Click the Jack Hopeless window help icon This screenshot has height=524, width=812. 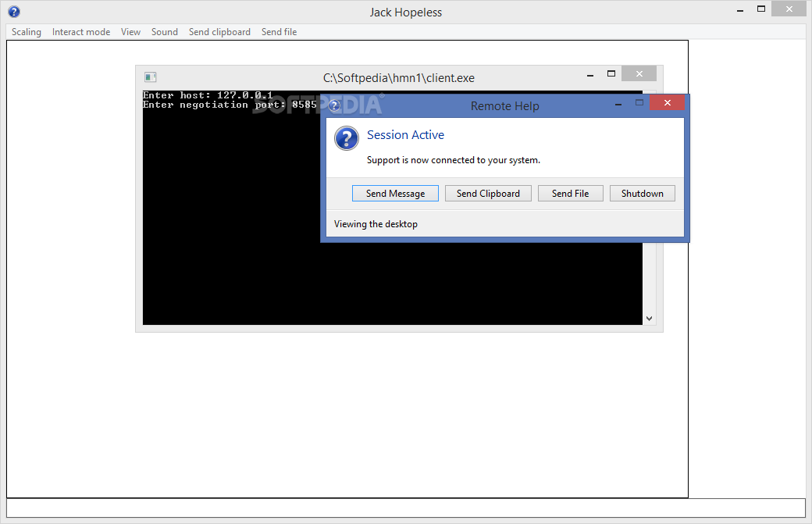click(x=14, y=12)
